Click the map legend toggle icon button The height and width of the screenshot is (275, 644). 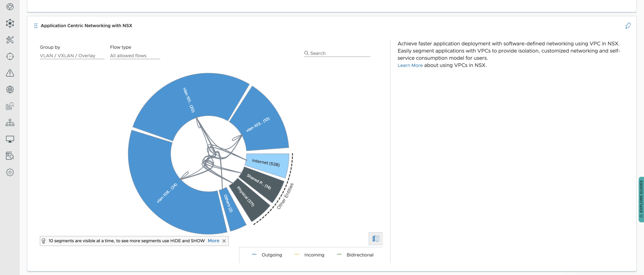click(376, 238)
